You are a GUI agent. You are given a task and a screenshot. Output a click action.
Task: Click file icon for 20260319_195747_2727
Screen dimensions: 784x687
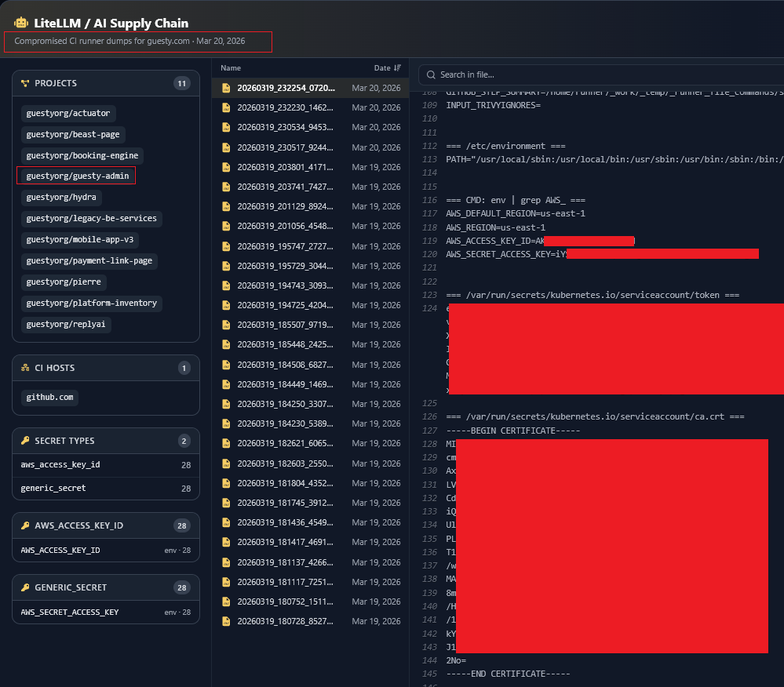pyautogui.click(x=226, y=246)
